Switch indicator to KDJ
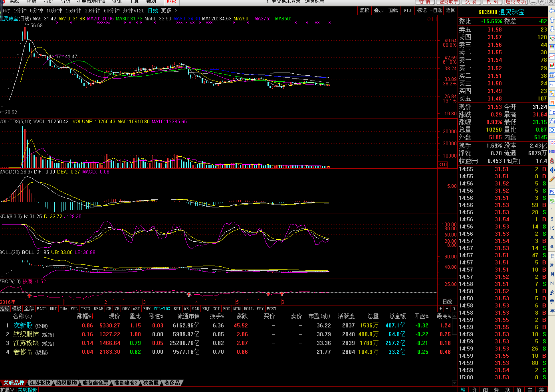 [206, 309]
